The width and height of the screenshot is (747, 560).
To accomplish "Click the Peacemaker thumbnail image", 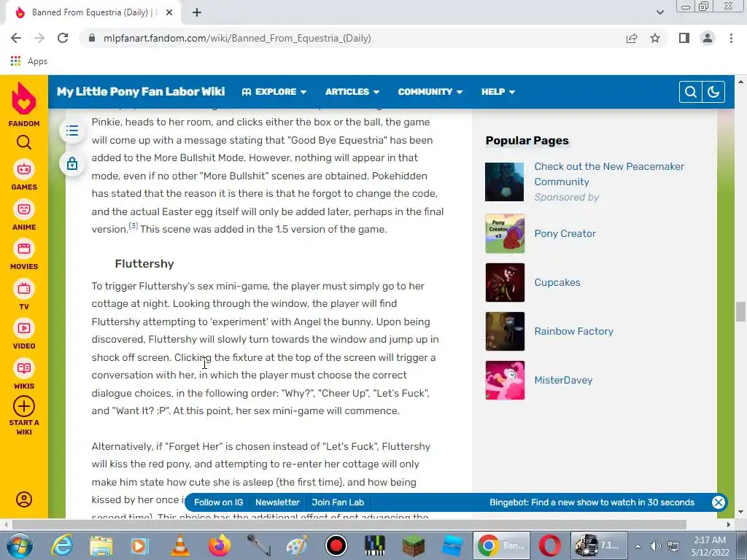I will (505, 182).
